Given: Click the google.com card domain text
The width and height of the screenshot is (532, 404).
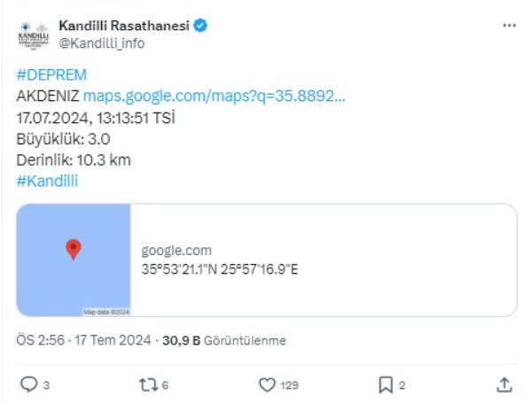Looking at the screenshot, I should 176,251.
